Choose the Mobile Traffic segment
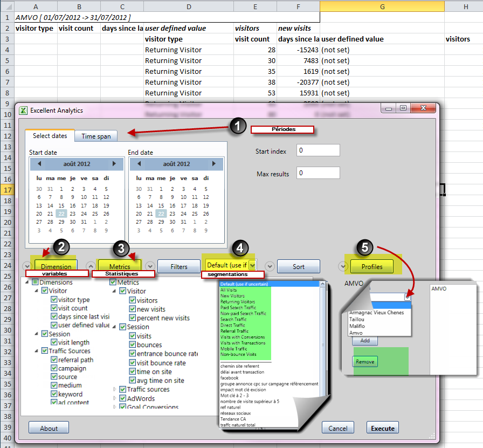 [234, 349]
